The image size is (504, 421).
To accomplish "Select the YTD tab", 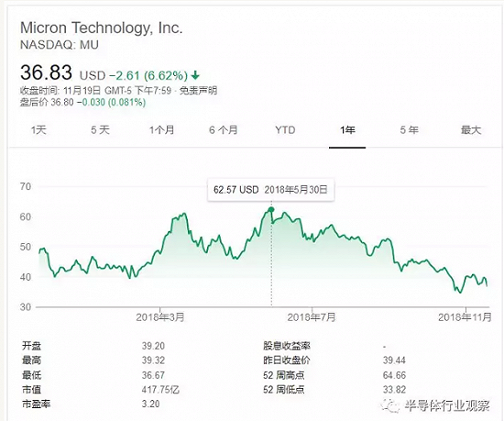I will pos(285,130).
